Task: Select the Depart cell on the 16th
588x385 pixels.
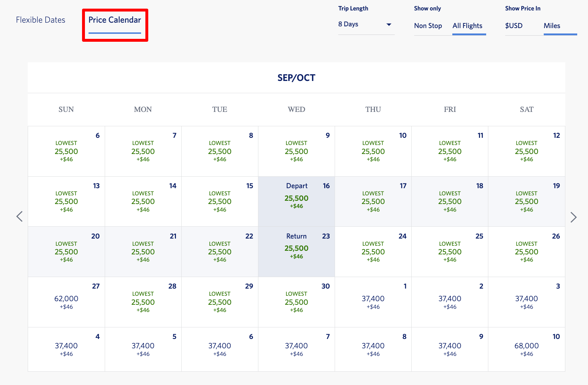Action: [x=297, y=201]
